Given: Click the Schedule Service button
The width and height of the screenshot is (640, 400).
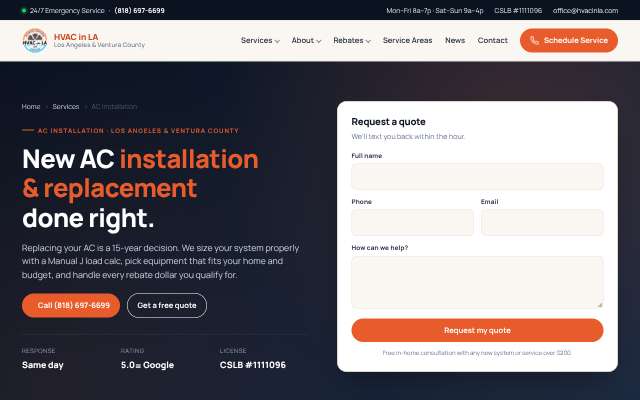Looking at the screenshot, I should (x=569, y=40).
